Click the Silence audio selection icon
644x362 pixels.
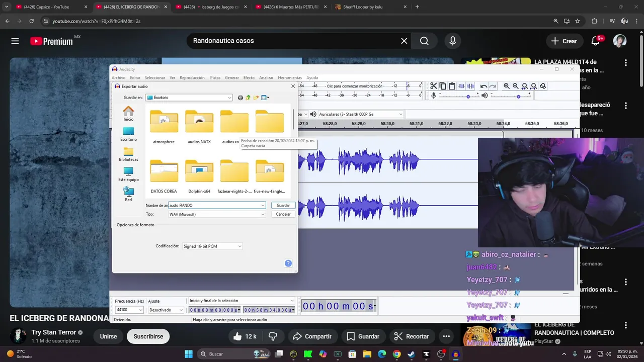point(471,86)
